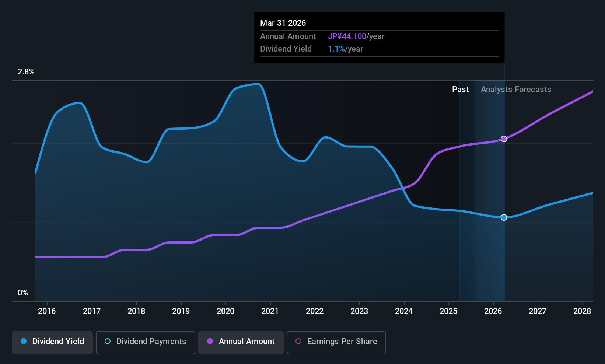Click the 2028 x-axis year label
The width and height of the screenshot is (605, 364).
582,311
